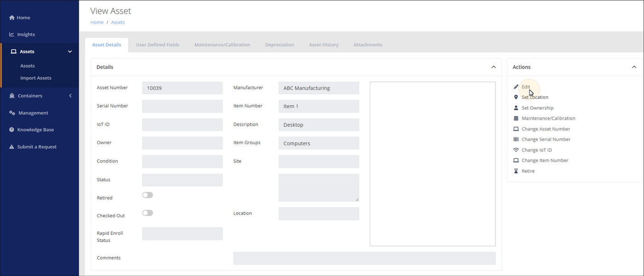Click the Edit action link
Screen dimensions: 644x276
pos(526,87)
